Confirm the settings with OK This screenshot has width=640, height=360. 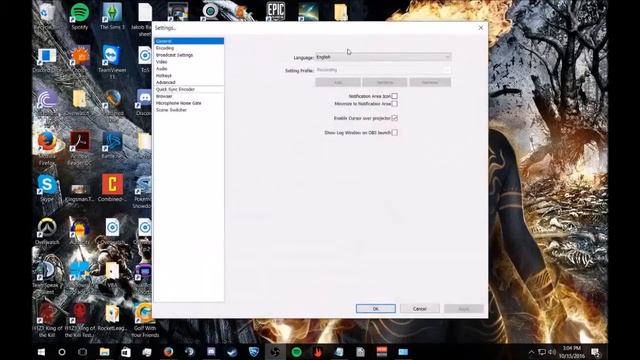tap(376, 309)
